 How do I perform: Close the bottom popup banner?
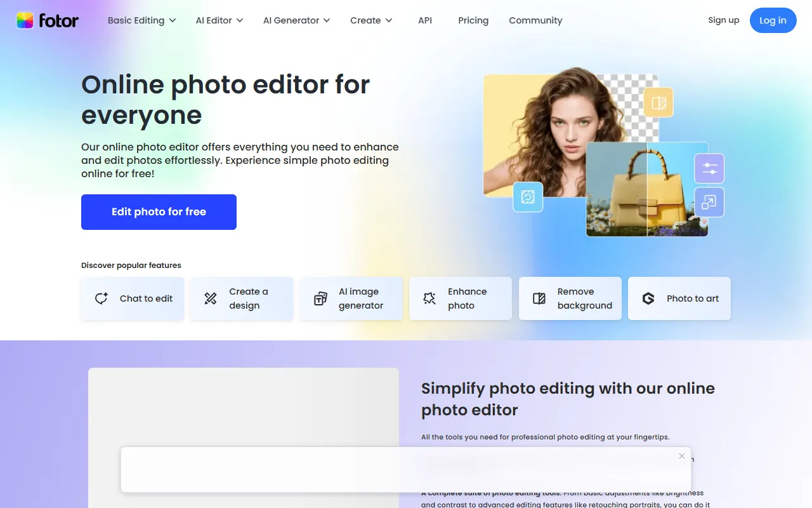pos(681,456)
